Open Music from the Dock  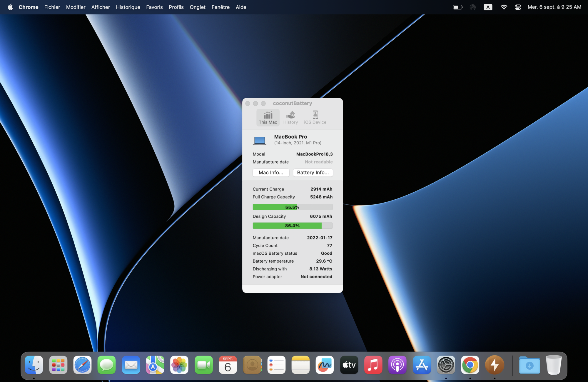click(x=373, y=365)
